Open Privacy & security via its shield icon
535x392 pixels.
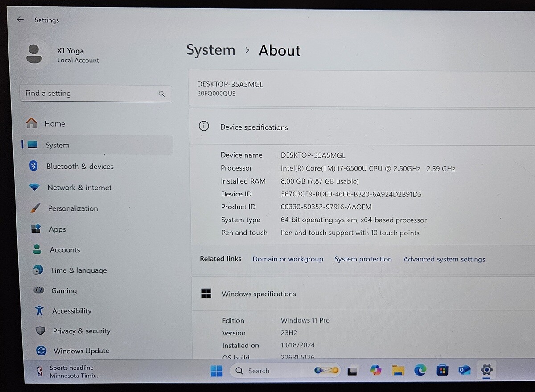pos(41,331)
